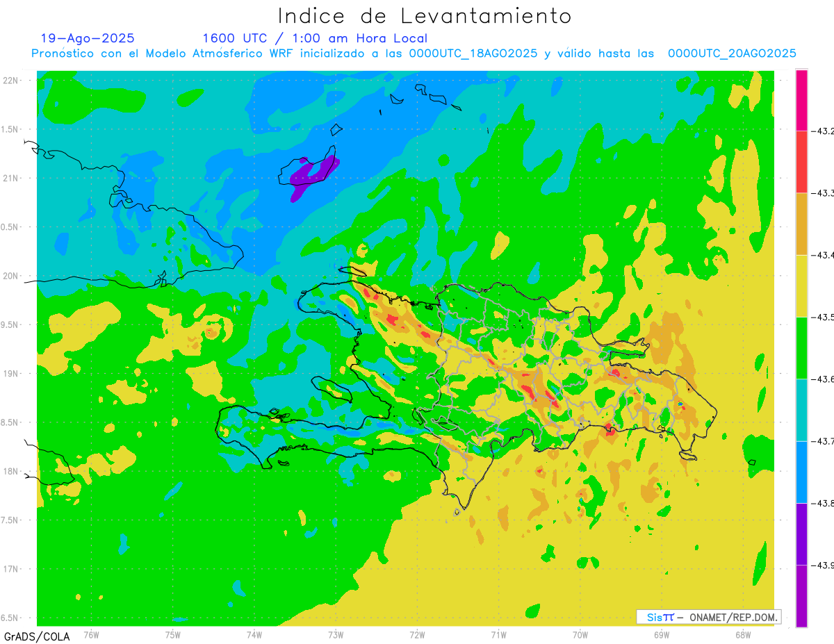
Task: Select the '7.5N' latitude label
Action: 10,520
